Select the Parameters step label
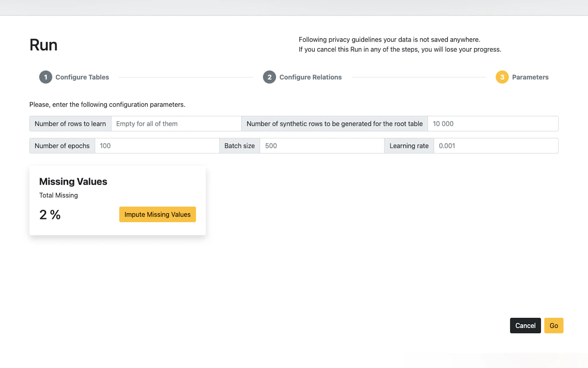 (530, 77)
